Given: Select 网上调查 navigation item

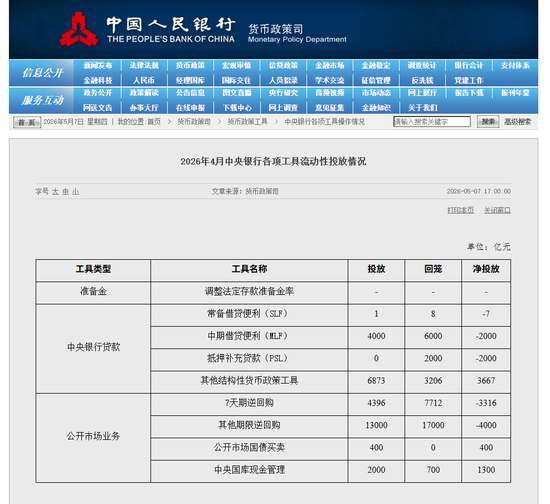Looking at the screenshot, I should coord(283,108).
